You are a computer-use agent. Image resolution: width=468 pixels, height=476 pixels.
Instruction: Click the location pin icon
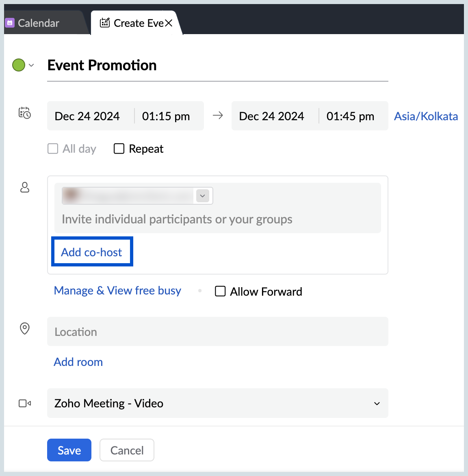click(x=25, y=329)
